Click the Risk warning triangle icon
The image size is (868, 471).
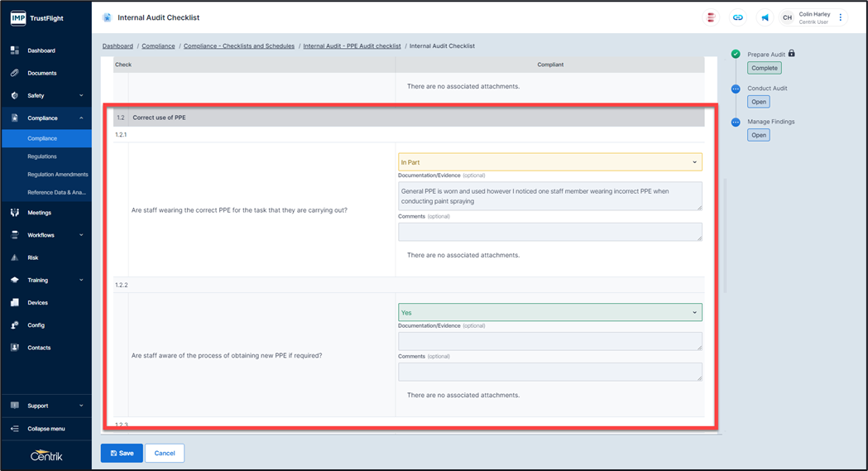[15, 257]
